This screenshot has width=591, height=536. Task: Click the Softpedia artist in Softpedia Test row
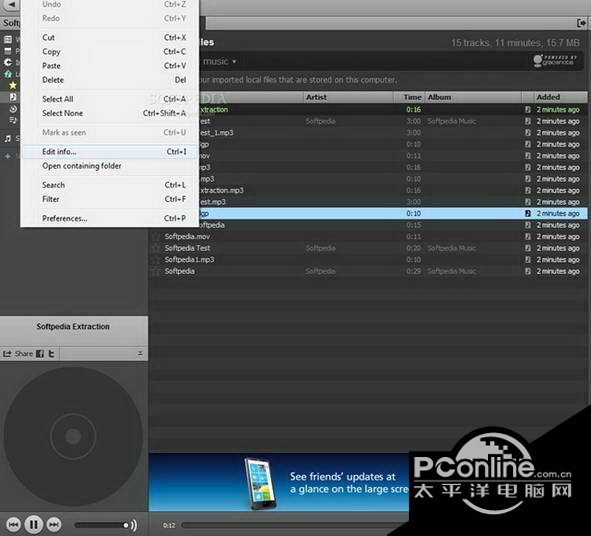pyautogui.click(x=320, y=248)
